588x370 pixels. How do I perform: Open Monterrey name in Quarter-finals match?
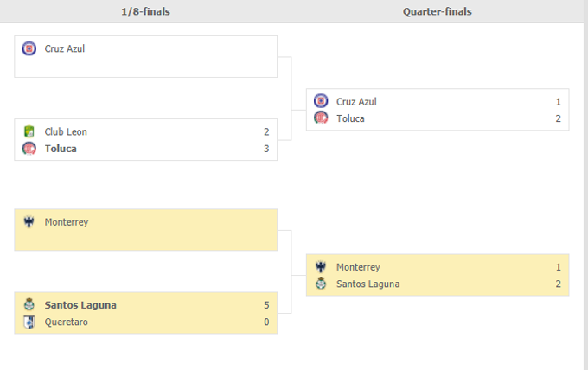358,267
